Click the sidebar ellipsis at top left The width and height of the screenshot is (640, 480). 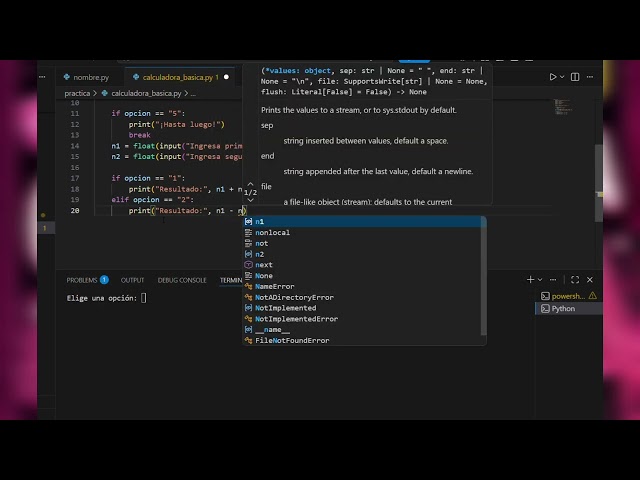[x=42, y=77]
